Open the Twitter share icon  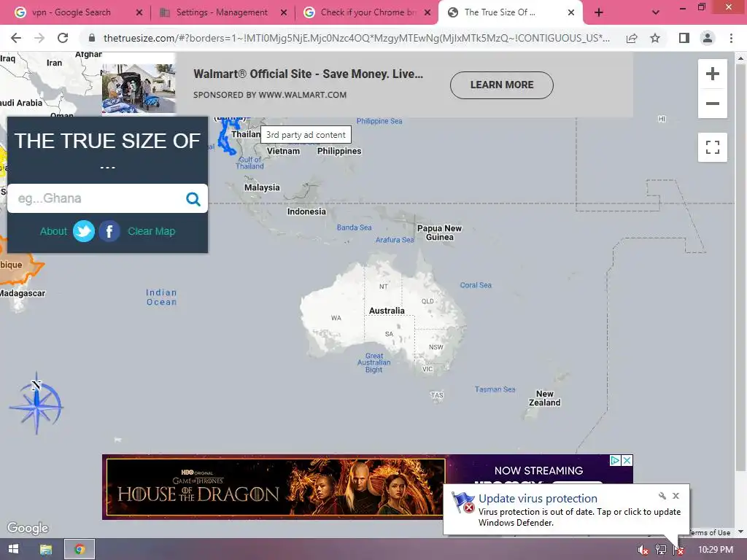click(x=84, y=231)
